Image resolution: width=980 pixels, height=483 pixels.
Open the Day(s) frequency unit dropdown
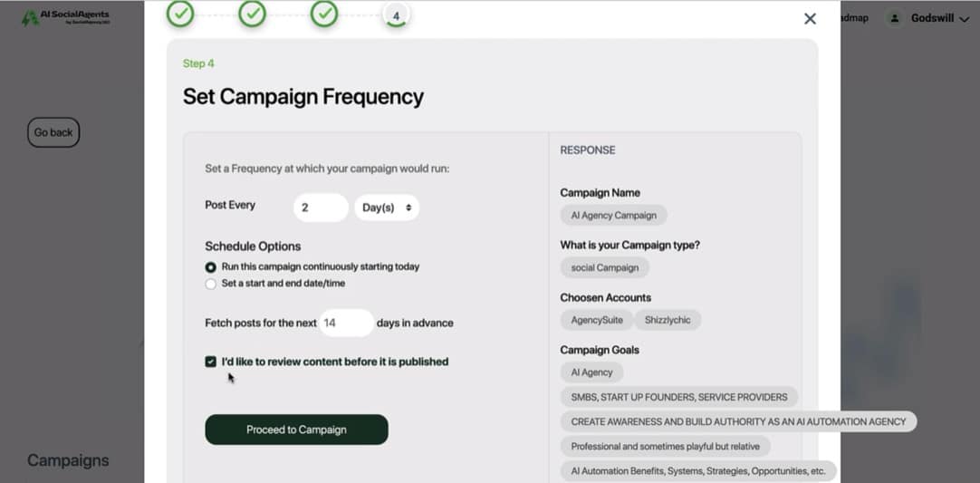[x=387, y=208]
